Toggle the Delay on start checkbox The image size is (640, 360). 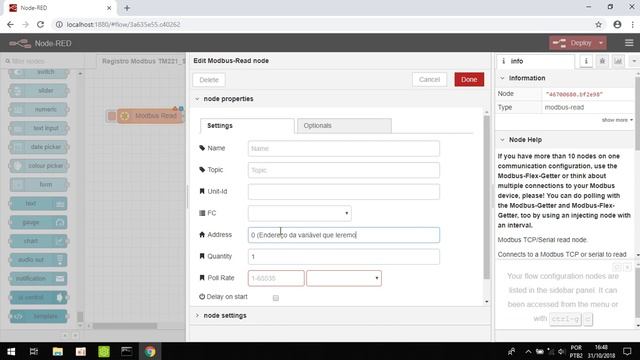tap(276, 298)
